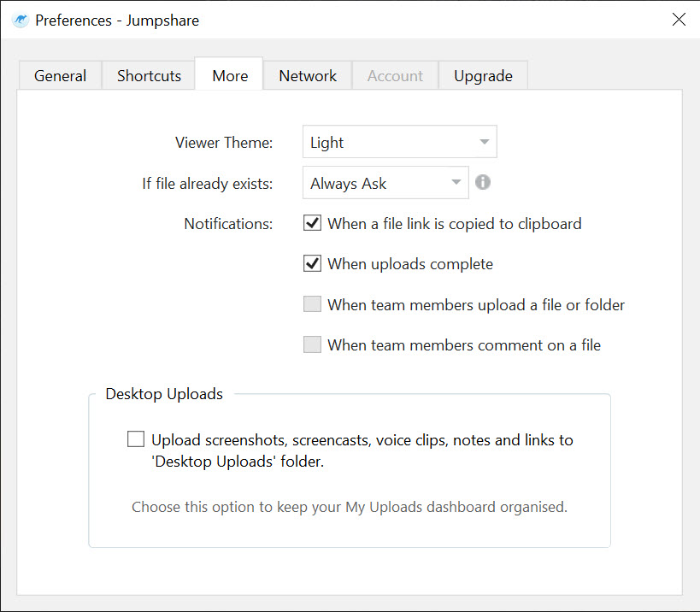Open the Viewer Theme dropdown

399,142
